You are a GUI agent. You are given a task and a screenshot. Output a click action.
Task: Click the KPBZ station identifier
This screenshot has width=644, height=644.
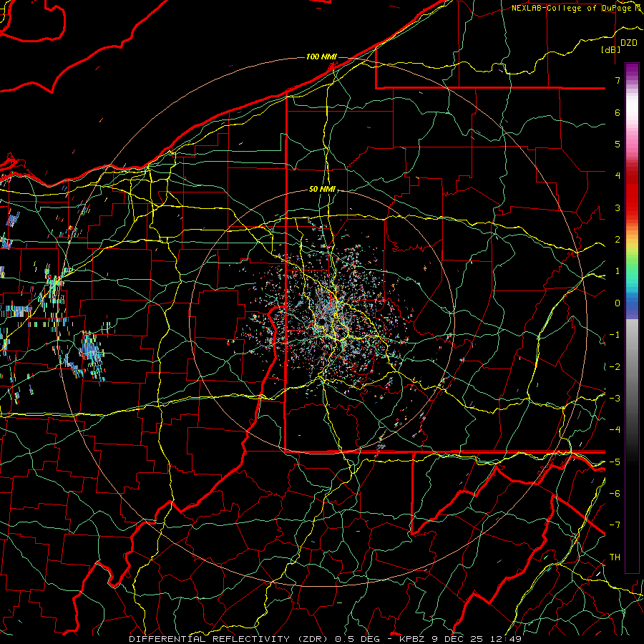414,639
